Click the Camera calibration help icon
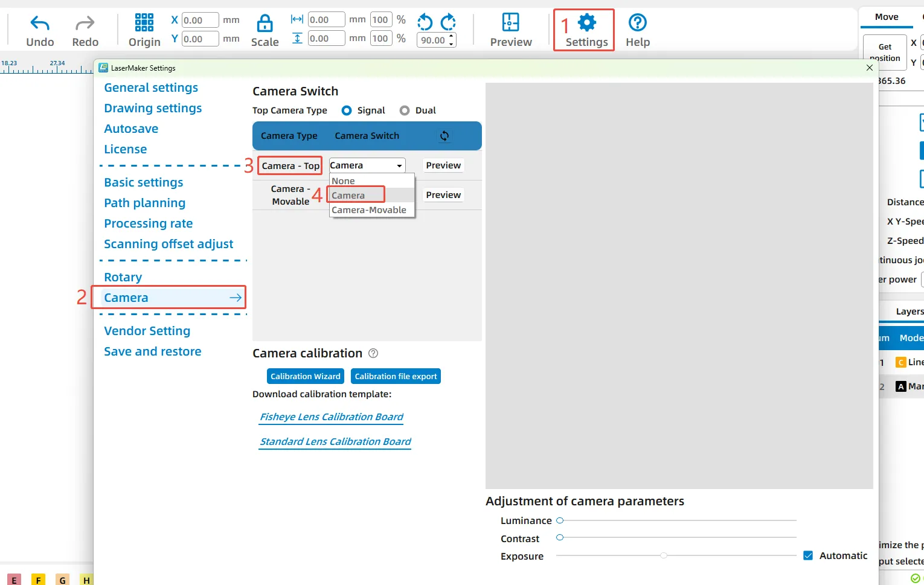Screen dimensions: 924x585 pos(373,353)
